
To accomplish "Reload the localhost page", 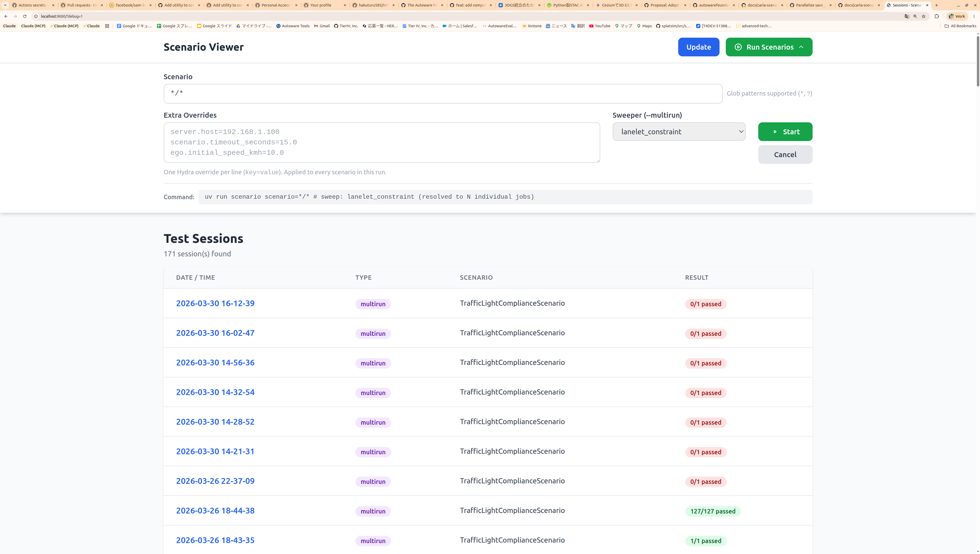I will coord(25,16).
